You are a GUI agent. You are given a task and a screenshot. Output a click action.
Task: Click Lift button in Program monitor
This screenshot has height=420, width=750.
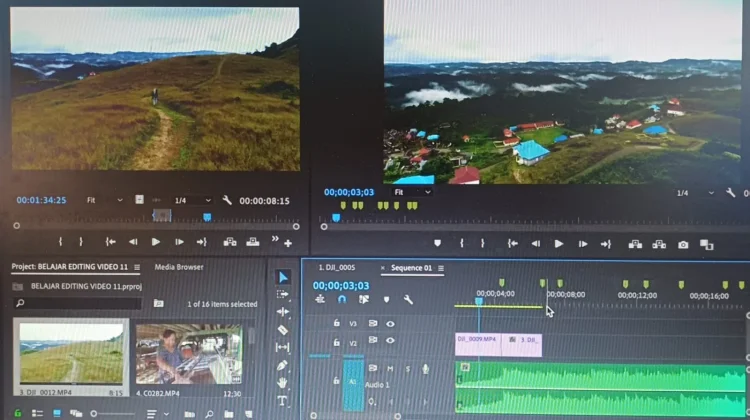[635, 244]
